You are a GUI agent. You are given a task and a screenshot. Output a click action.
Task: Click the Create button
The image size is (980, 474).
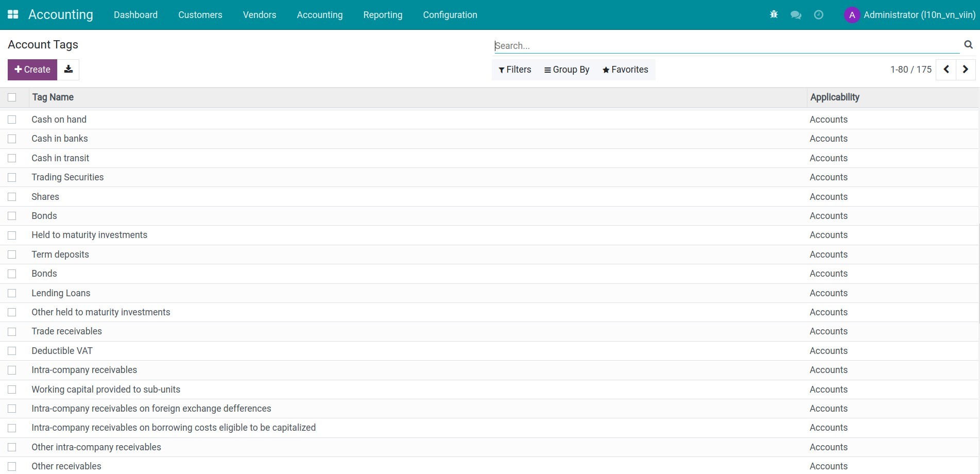pyautogui.click(x=32, y=70)
